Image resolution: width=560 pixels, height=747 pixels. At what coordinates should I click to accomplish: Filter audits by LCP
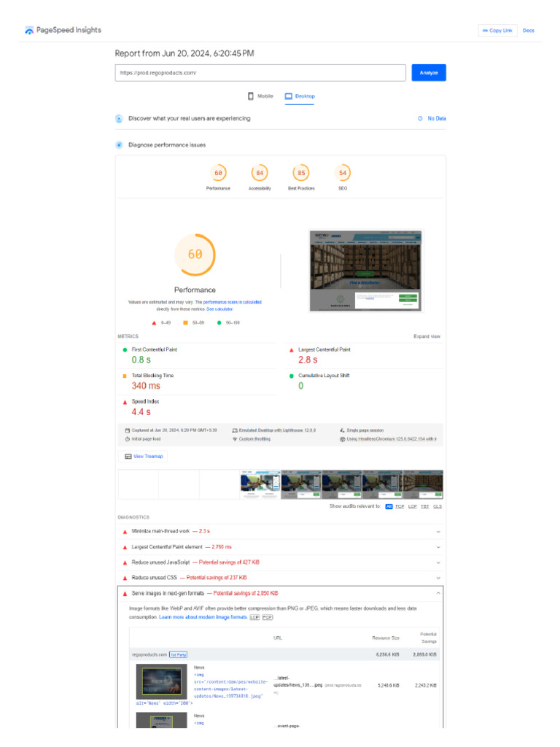point(413,506)
